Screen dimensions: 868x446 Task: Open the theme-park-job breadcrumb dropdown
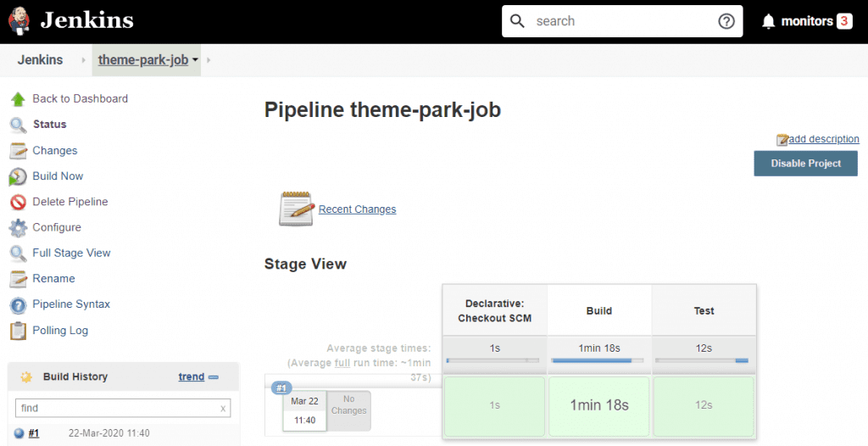[x=196, y=60]
